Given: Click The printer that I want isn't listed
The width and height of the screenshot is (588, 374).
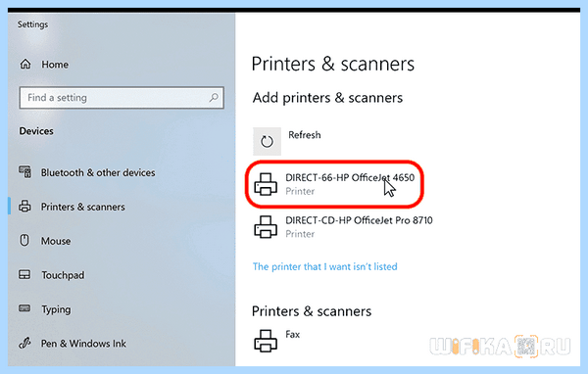Looking at the screenshot, I should pos(324,267).
